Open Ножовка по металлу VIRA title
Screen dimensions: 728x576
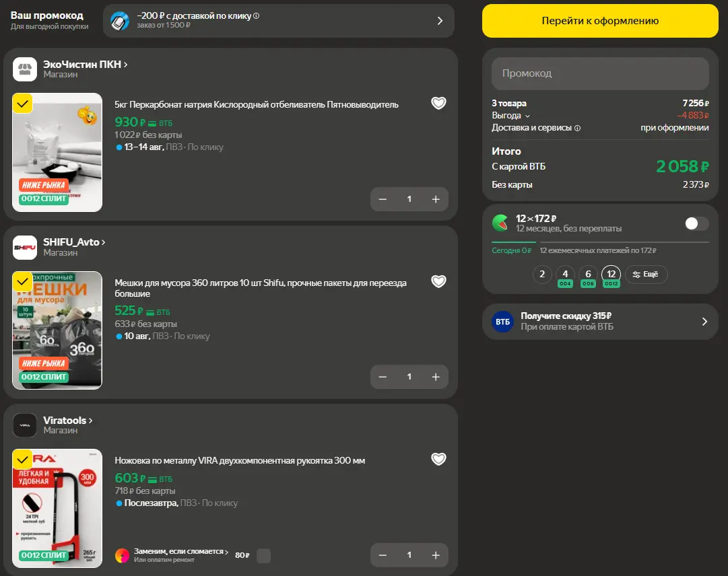click(240, 460)
